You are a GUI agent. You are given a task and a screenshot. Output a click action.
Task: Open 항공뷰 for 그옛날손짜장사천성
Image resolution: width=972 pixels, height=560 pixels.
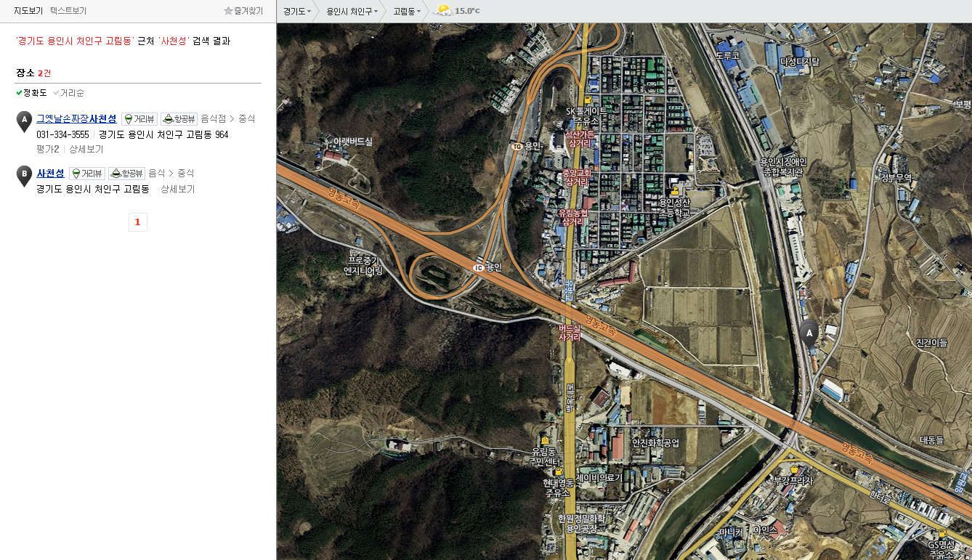pyautogui.click(x=179, y=118)
